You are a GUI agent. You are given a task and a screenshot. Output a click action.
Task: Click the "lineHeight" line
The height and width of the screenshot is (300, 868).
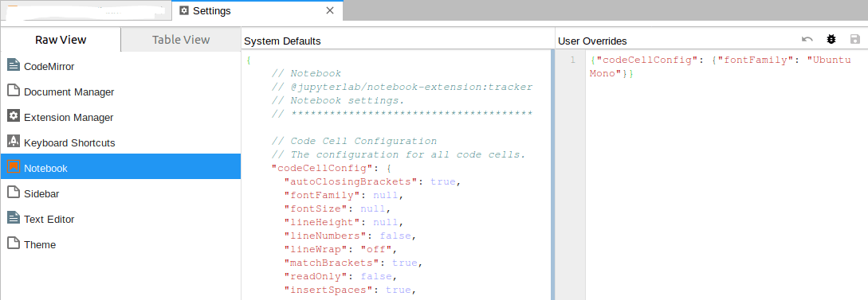(344, 222)
